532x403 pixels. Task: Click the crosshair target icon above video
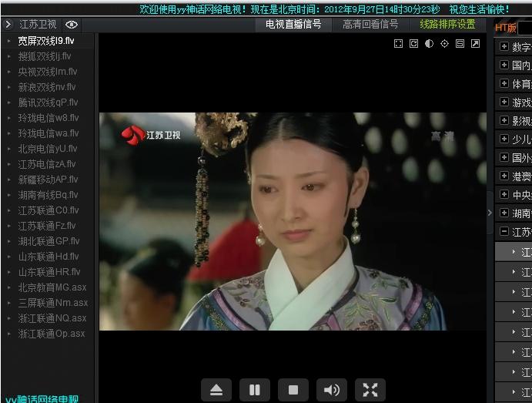[x=445, y=44]
